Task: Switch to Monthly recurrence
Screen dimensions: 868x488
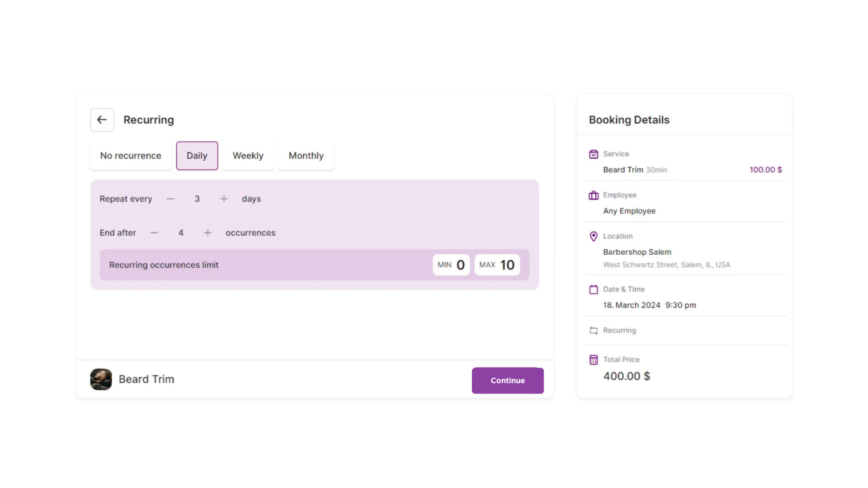Action: click(306, 156)
